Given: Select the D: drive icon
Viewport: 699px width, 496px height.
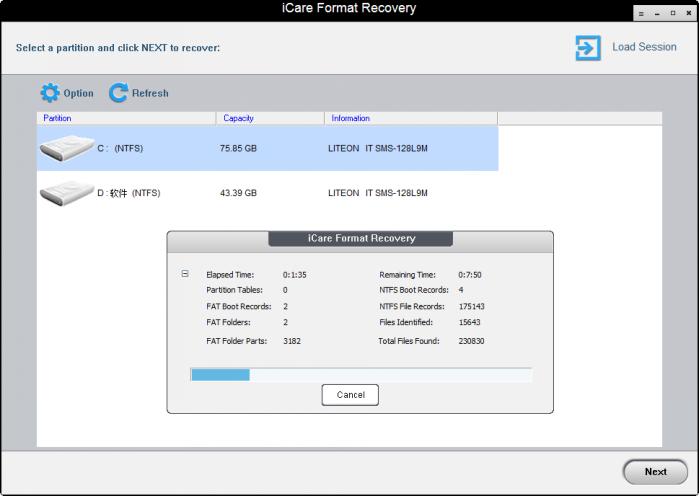Looking at the screenshot, I should click(x=67, y=193).
